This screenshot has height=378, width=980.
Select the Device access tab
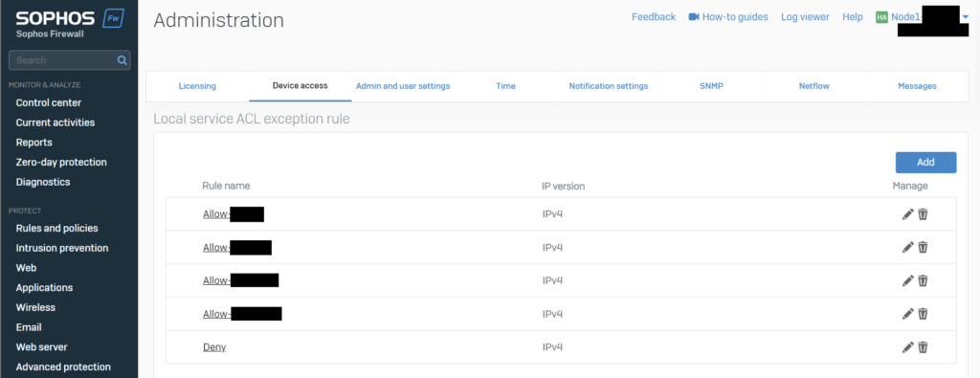tap(300, 86)
